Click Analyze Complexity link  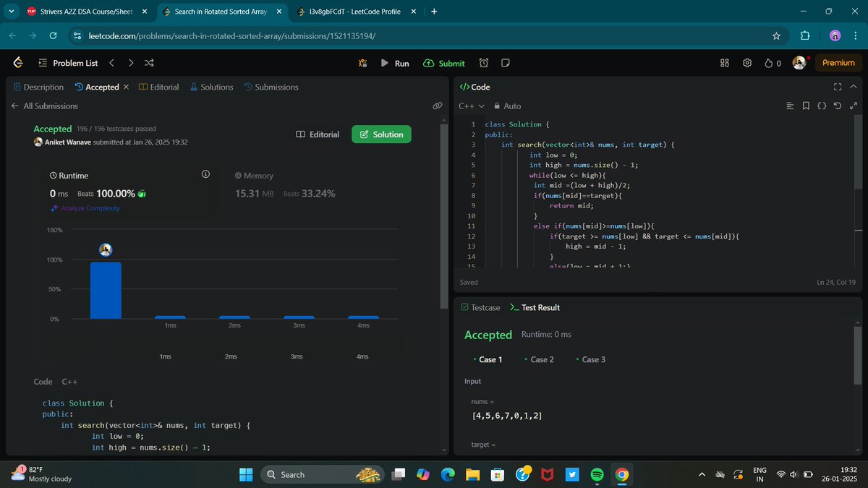tap(85, 208)
